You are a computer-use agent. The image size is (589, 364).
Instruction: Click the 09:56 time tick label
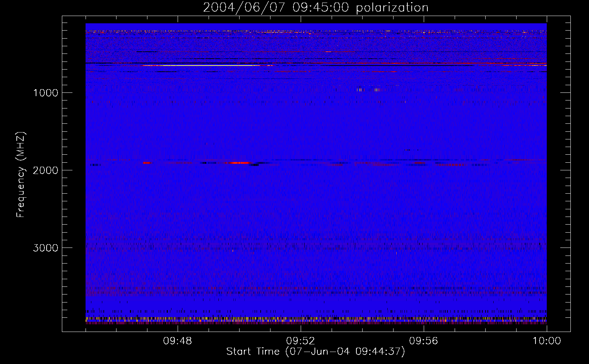[424, 341]
